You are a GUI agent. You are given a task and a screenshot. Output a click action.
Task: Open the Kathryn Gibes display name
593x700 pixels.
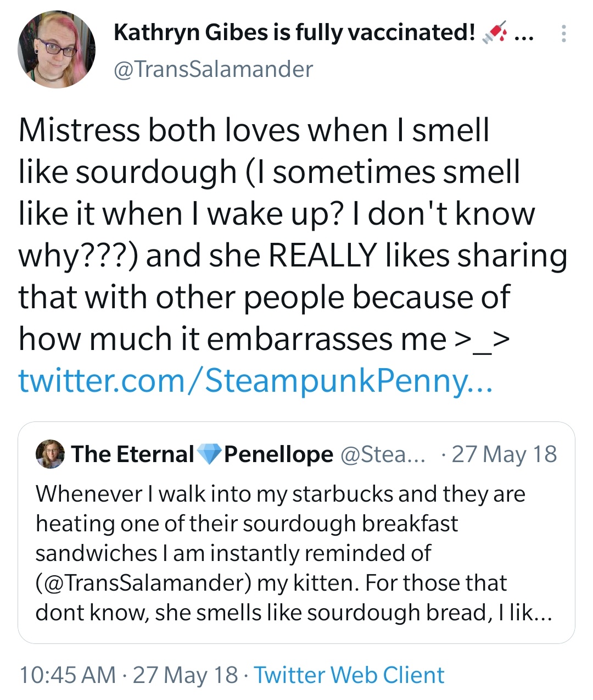click(x=294, y=33)
